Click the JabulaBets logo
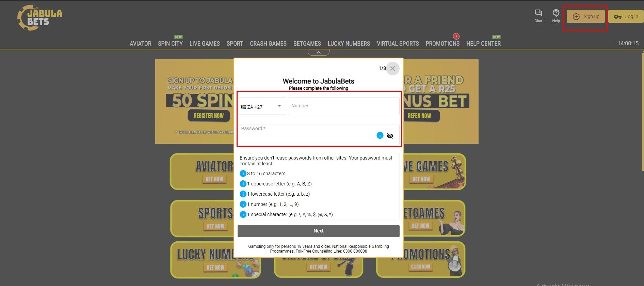The height and width of the screenshot is (286, 644). (40, 18)
